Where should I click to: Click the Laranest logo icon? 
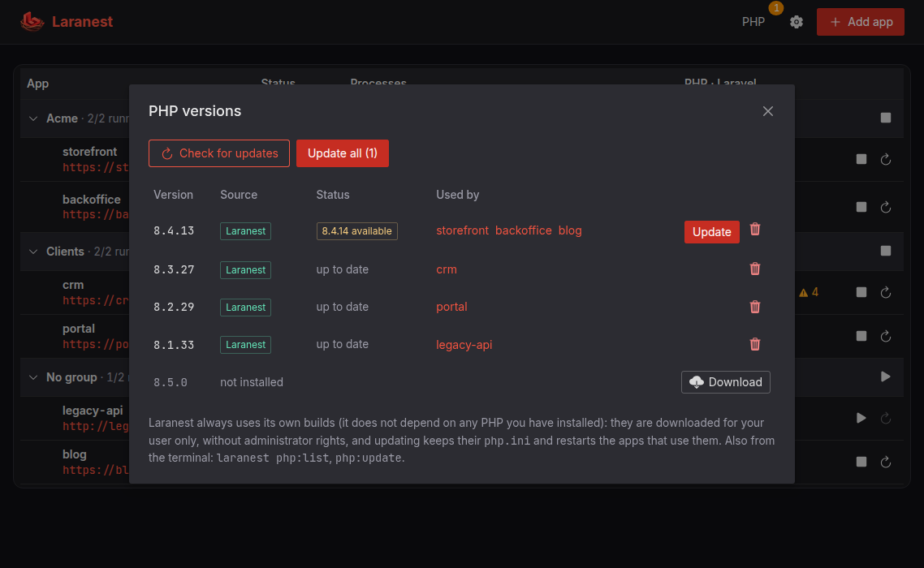coord(32,22)
